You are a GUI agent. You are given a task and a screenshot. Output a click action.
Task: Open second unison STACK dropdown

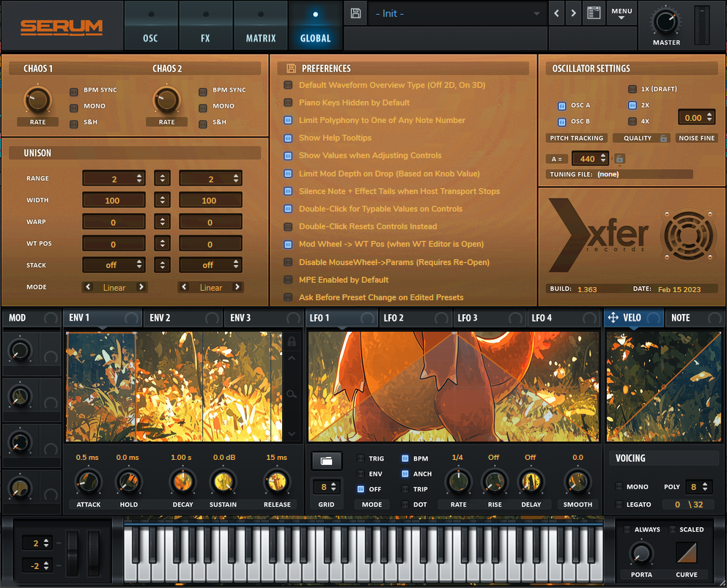pyautogui.click(x=210, y=265)
